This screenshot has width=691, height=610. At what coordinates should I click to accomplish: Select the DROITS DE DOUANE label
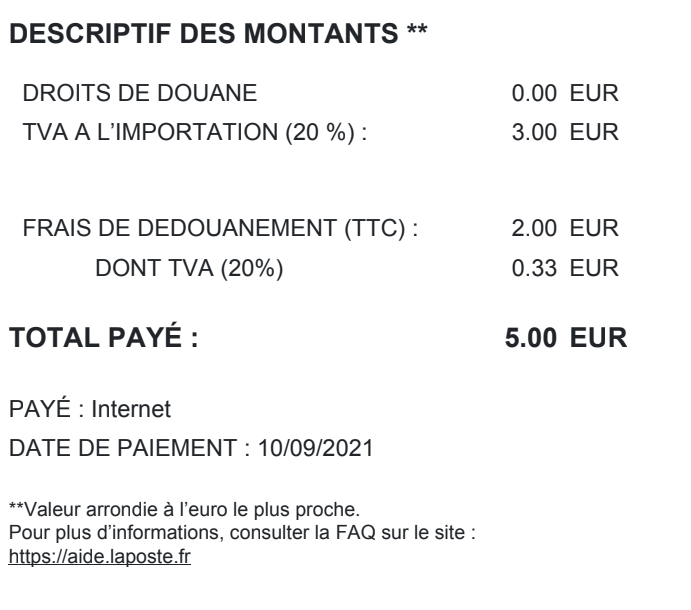tap(139, 95)
